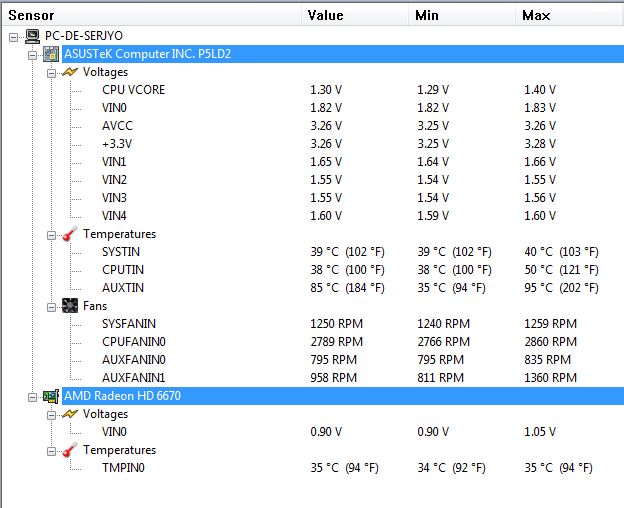Screen dimensions: 624x508
Task: Collapse the PC-DE-SERJYO root node
Action: pyautogui.click(x=14, y=37)
